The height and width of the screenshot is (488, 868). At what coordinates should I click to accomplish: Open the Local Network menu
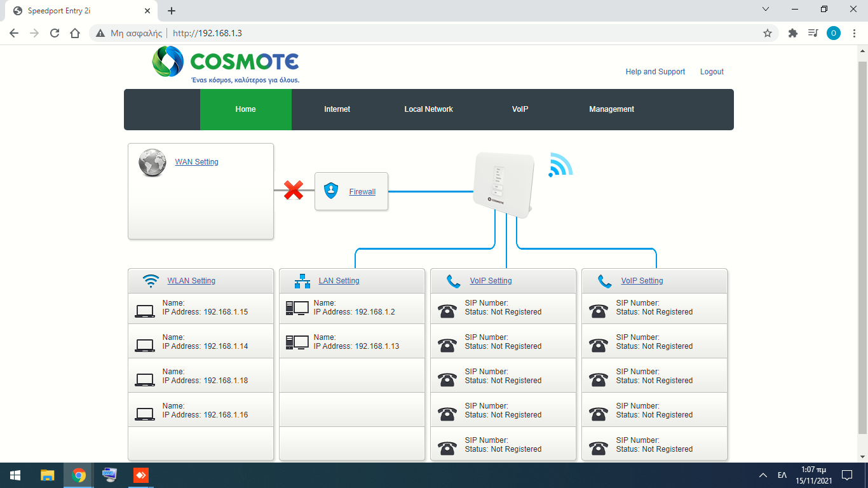(x=429, y=109)
